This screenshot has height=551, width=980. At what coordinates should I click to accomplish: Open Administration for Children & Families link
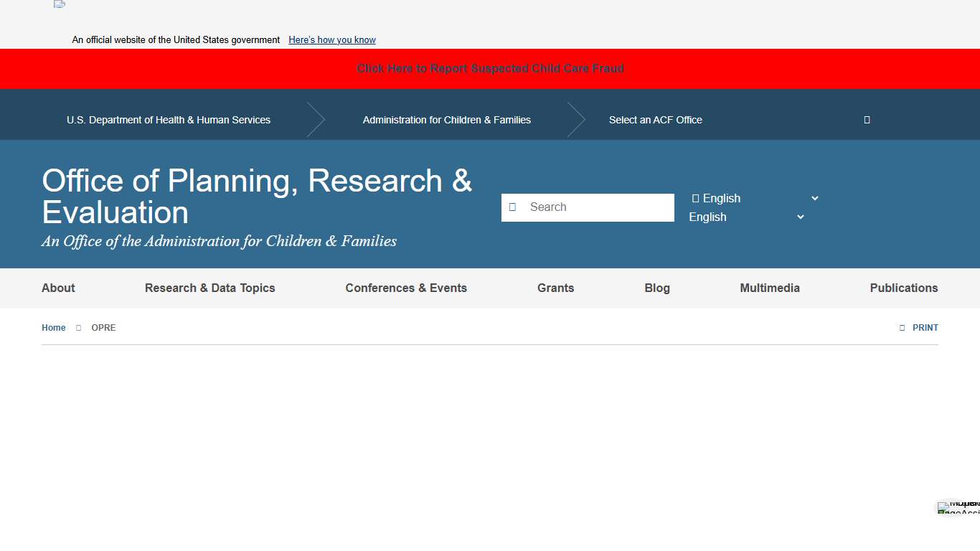pos(446,120)
